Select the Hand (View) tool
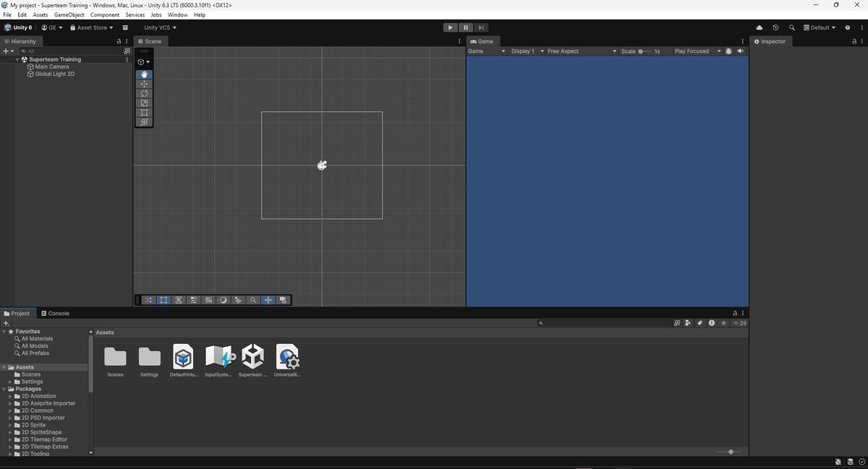Screen dimensions: 868x469 pos(144,74)
